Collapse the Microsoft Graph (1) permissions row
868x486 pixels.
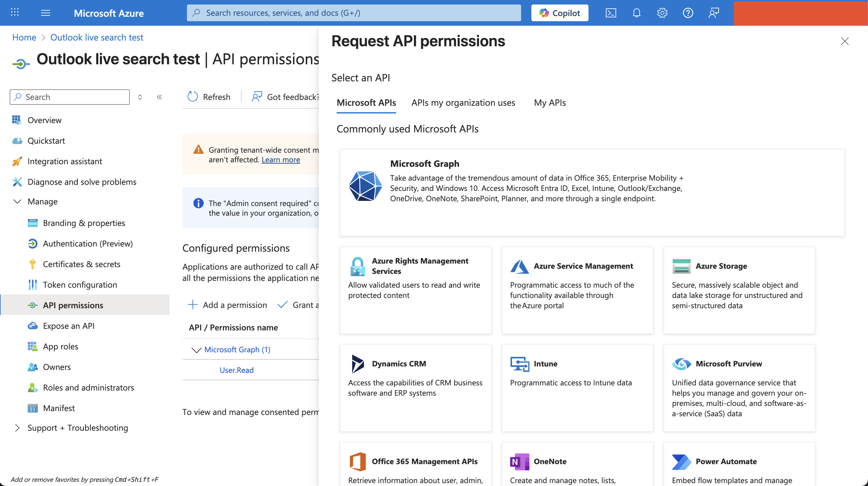point(196,350)
